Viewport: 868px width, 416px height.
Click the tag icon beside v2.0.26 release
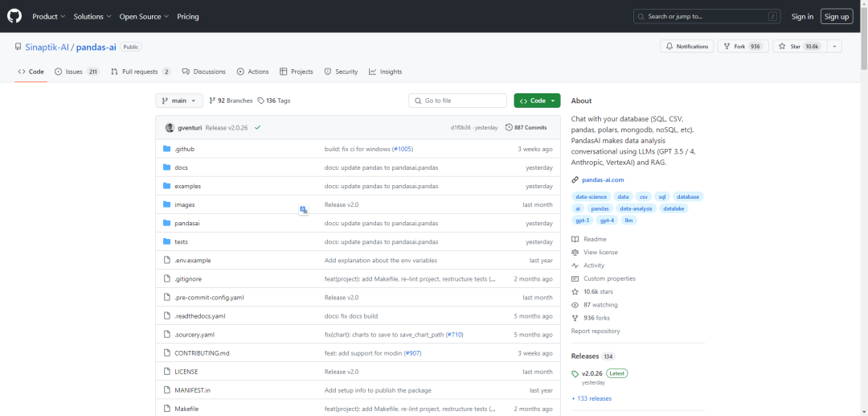575,374
